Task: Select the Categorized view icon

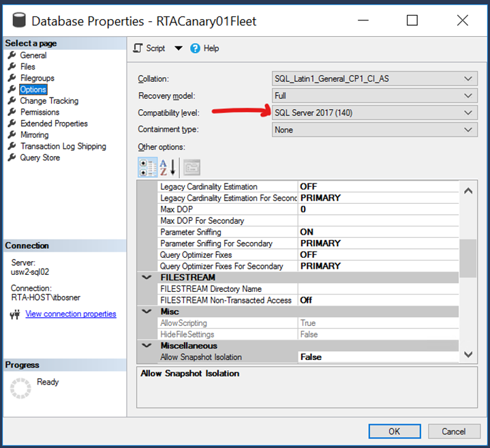Action: click(147, 167)
